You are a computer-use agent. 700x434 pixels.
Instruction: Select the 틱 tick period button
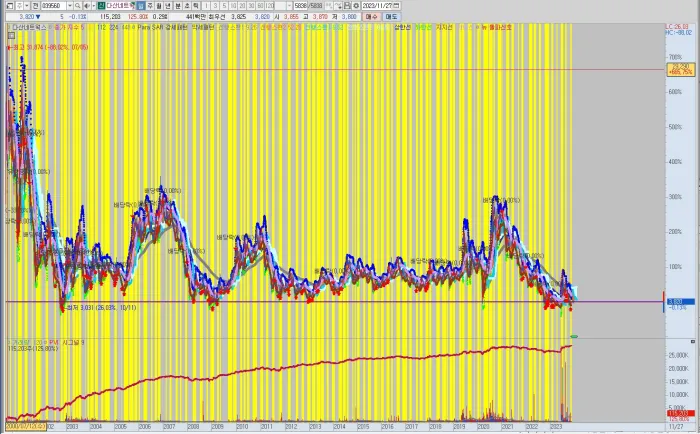(x=196, y=6)
